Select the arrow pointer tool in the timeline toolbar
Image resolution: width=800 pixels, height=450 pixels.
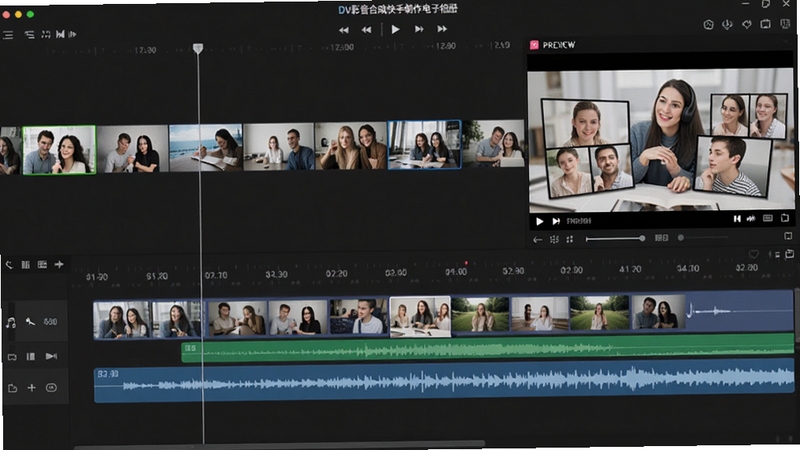tap(59, 264)
